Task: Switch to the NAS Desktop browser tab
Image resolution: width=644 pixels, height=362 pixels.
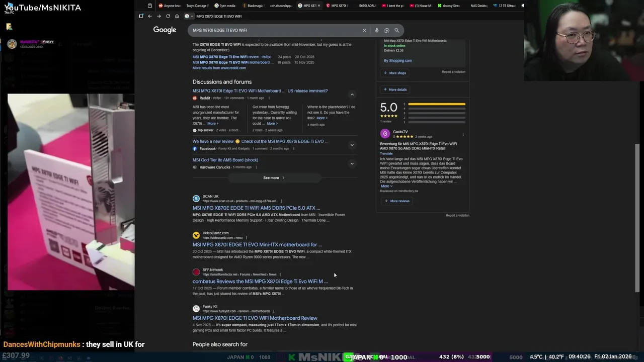Action: tap(478, 6)
